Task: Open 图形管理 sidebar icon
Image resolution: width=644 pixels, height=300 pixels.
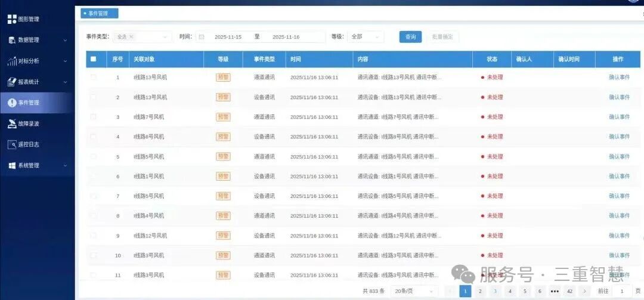Action: click(12, 19)
